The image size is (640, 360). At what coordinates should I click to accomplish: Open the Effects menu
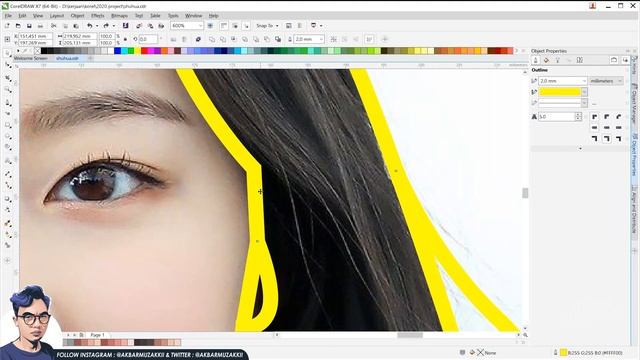coord(98,16)
